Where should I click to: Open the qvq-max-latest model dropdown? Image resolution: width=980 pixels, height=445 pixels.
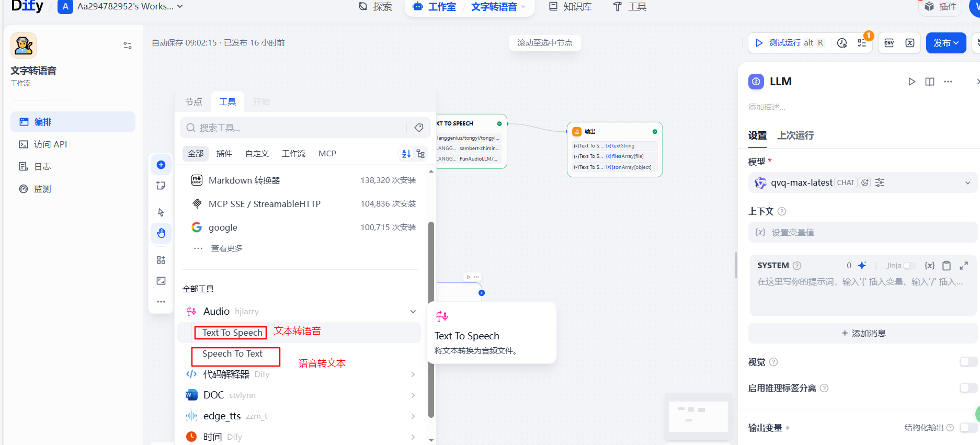[x=863, y=182]
